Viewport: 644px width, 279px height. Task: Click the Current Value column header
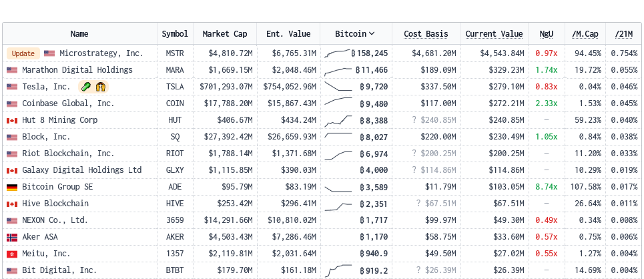[494, 33]
